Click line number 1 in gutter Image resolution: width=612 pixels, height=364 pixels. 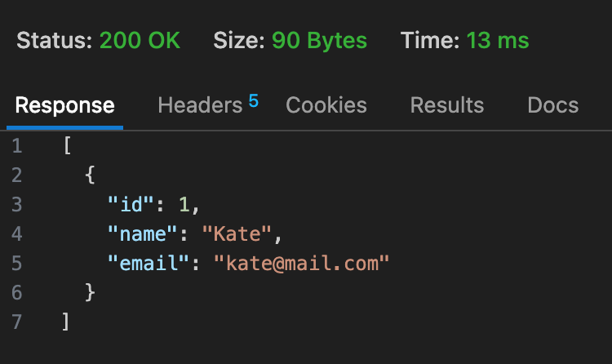click(x=17, y=146)
